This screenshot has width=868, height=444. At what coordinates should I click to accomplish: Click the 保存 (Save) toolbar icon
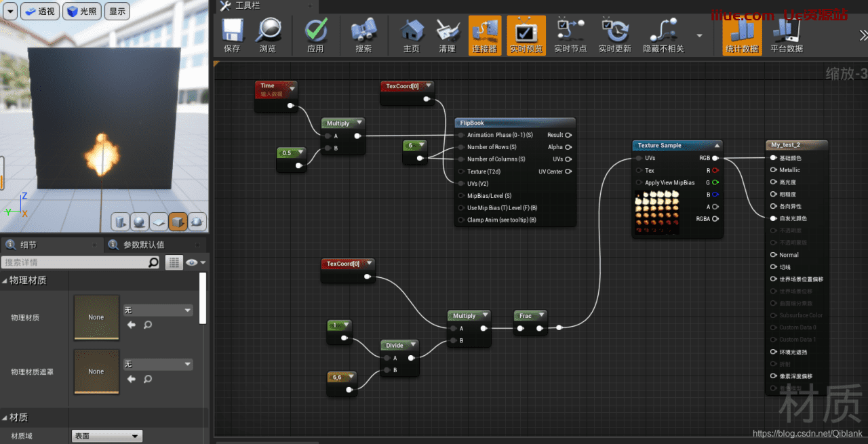[232, 35]
